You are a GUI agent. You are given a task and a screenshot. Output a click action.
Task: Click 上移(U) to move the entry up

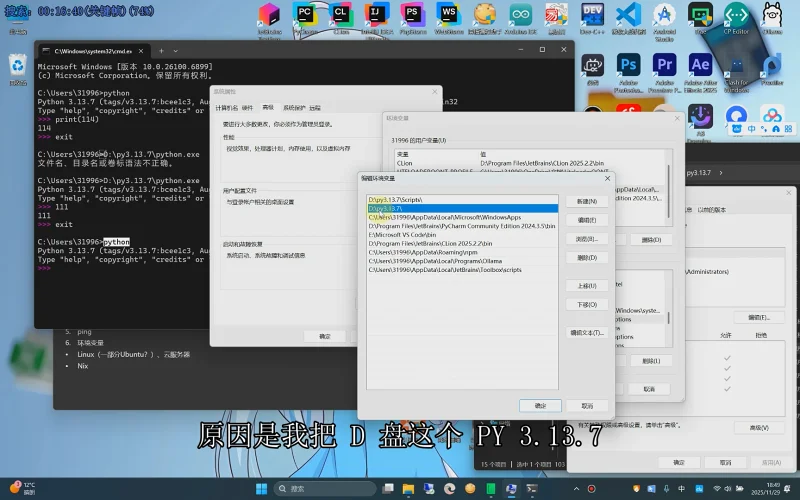click(587, 286)
